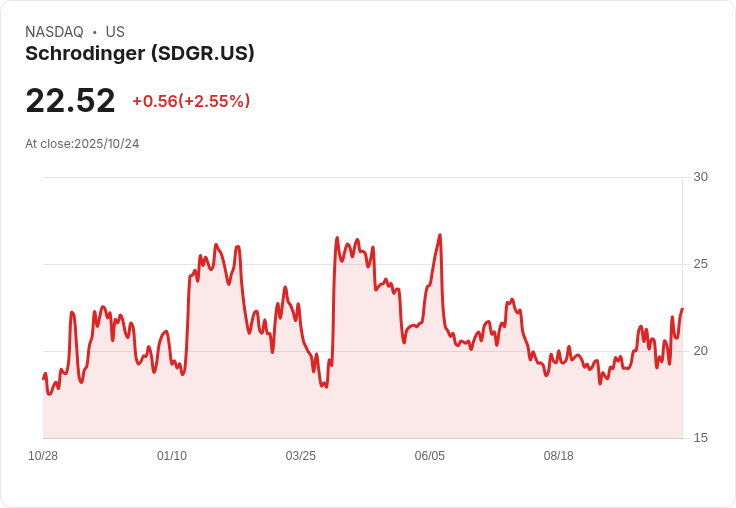Click the dot separator between NASDAQ and US
The height and width of the screenshot is (508, 736).
[x=95, y=32]
